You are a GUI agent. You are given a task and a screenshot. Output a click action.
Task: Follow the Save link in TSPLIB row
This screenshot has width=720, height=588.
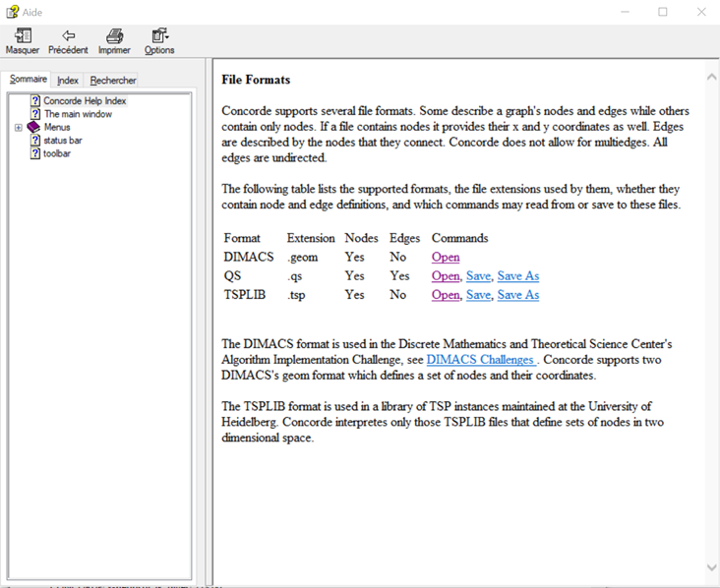click(478, 295)
